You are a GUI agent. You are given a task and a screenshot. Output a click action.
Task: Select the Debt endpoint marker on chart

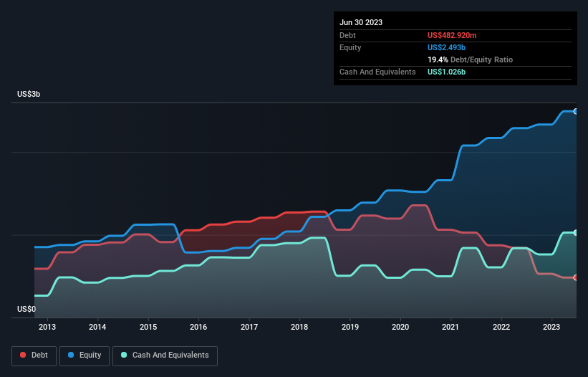point(576,277)
